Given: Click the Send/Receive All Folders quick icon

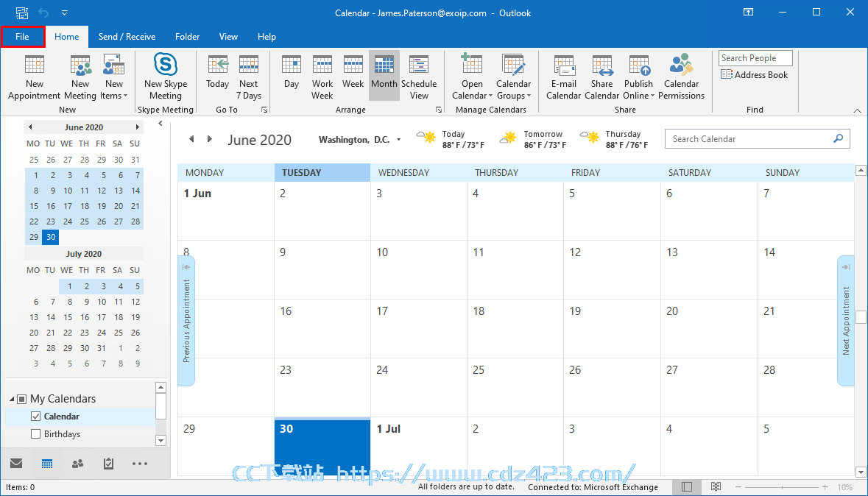Looking at the screenshot, I should click(x=21, y=13).
